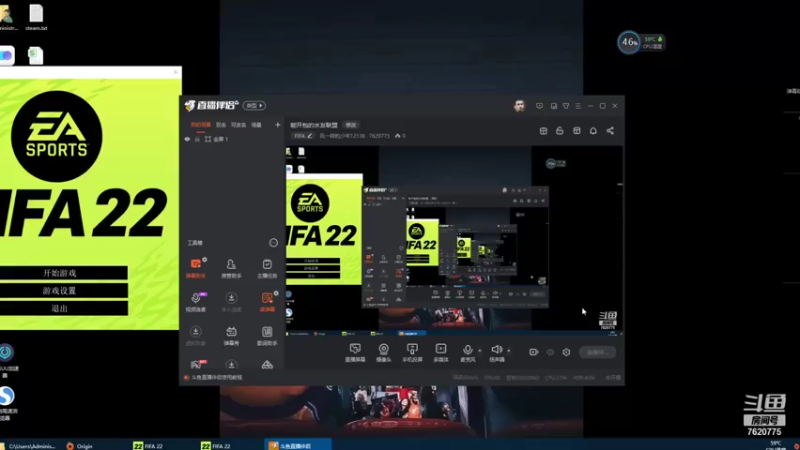Viewport: 800px width, 450px height.
Task: Open the C:\Users\Adminis taskbar item
Action: click(31, 446)
